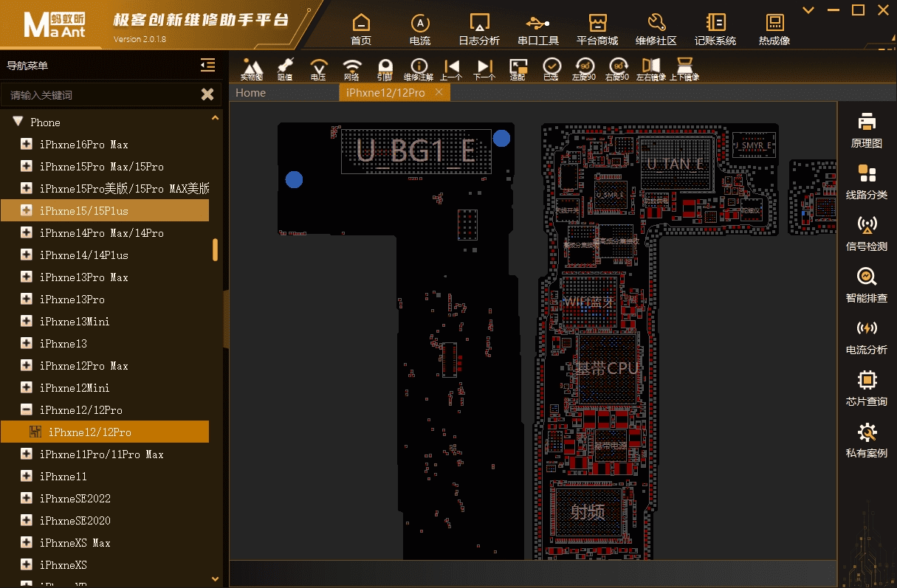Viewport: 897px width, 588px height.
Task: Expand the iPhxne14Pro Max/14Pro node
Action: tap(27, 233)
